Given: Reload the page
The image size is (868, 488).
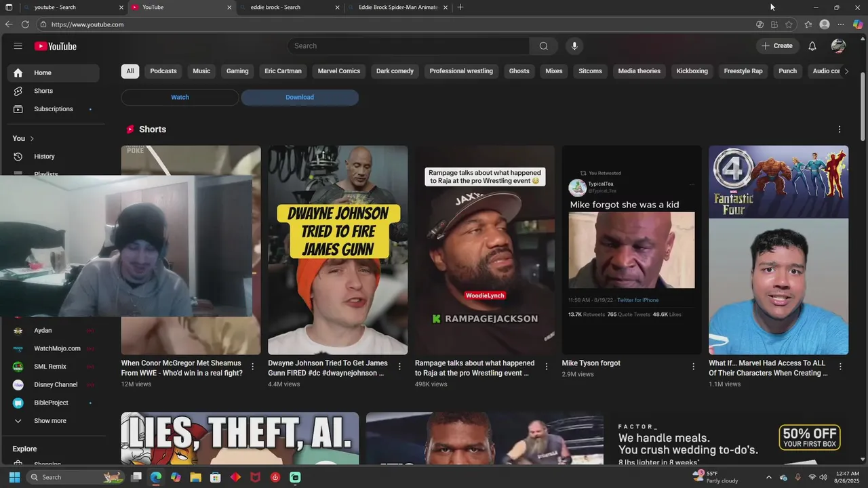Looking at the screenshot, I should tap(25, 24).
